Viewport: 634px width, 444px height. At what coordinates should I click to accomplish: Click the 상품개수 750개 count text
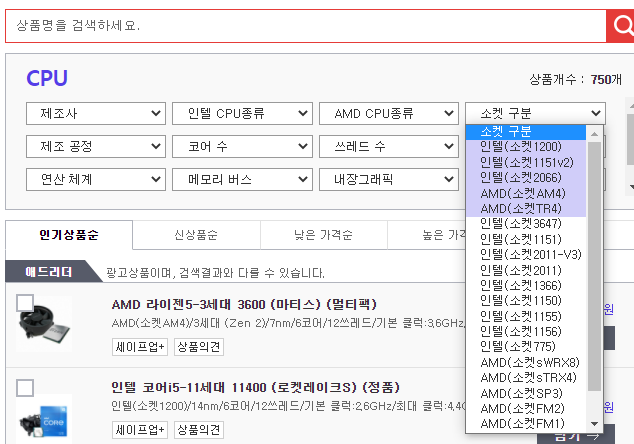coord(575,80)
